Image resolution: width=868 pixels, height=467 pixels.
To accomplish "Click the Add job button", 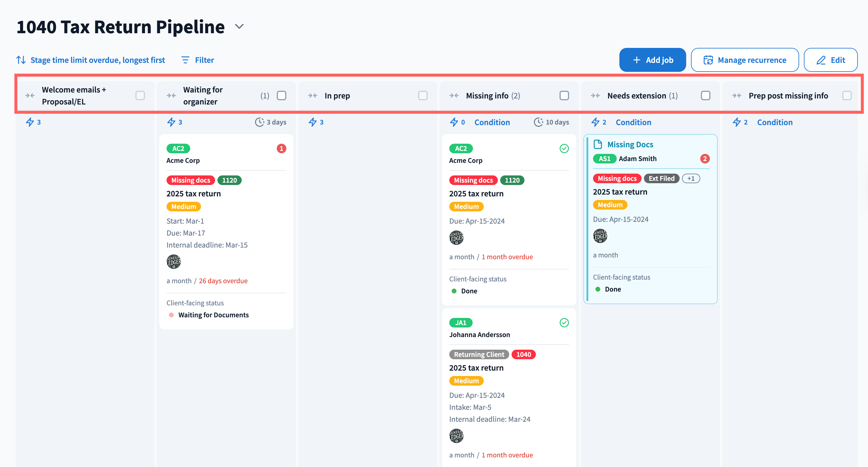I will click(652, 60).
